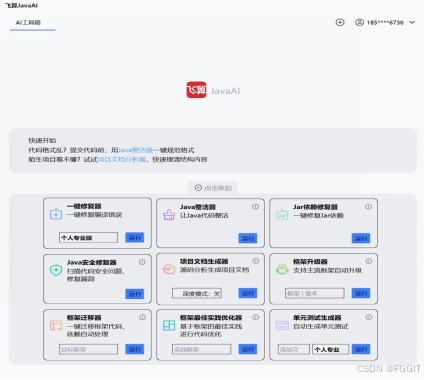The image size is (424, 380).
Task: Run the Jar依赖修复器 tool
Action: click(x=361, y=238)
